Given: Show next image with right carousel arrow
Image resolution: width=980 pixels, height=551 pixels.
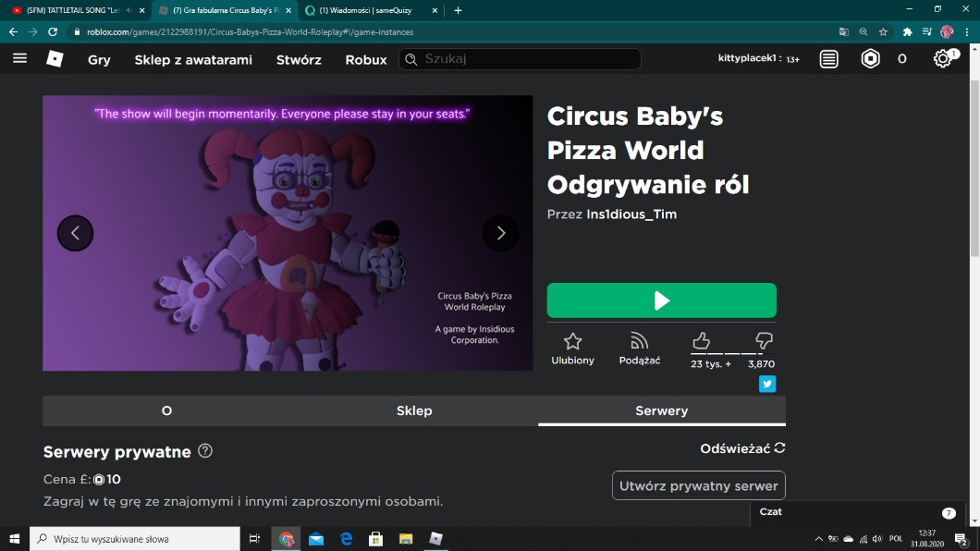Looking at the screenshot, I should tap(500, 233).
